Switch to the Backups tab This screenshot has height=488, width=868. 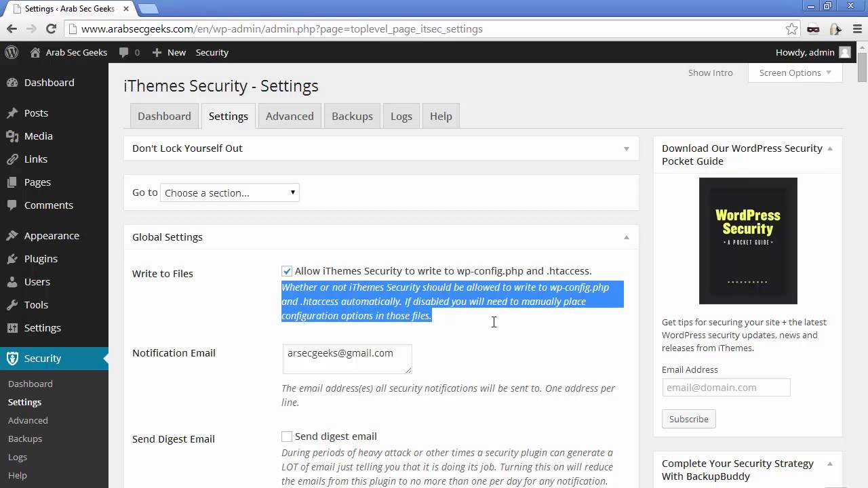(352, 116)
